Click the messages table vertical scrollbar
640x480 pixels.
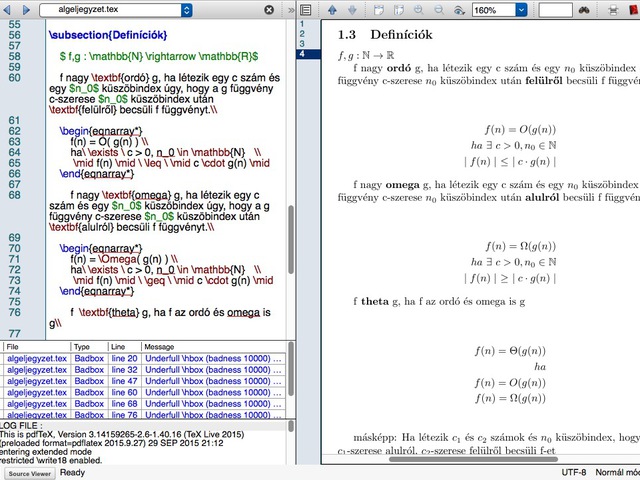(x=291, y=369)
